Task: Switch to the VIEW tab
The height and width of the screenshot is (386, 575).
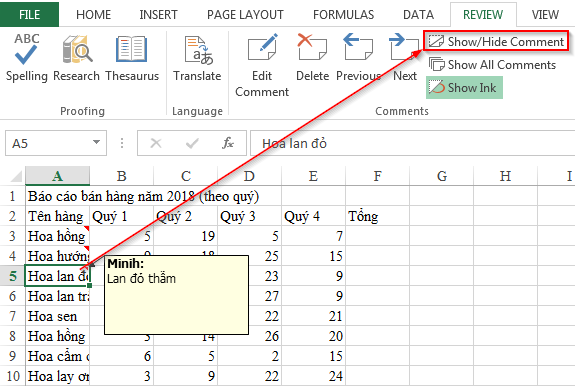Action: [545, 15]
